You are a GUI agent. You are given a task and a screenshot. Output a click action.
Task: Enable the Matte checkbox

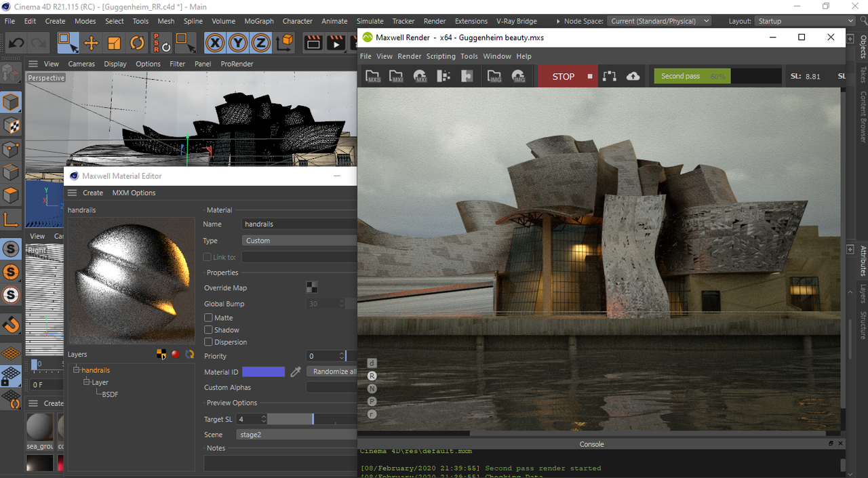(x=208, y=317)
